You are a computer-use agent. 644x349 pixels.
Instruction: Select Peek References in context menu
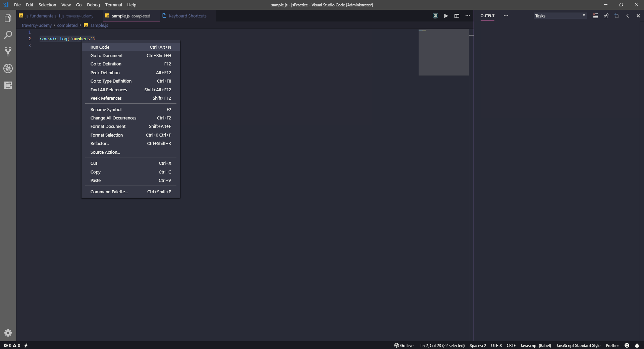131,98
